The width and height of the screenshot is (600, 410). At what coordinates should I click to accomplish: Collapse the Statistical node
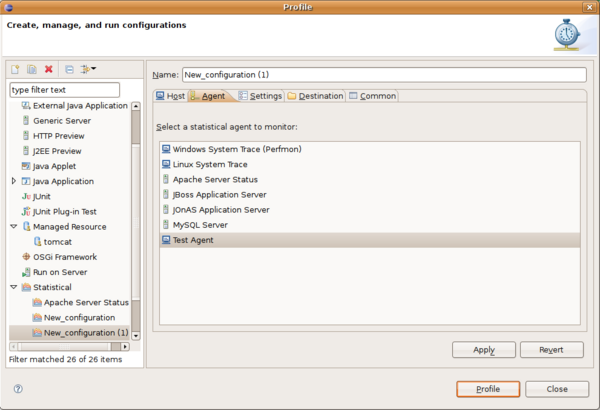[14, 287]
